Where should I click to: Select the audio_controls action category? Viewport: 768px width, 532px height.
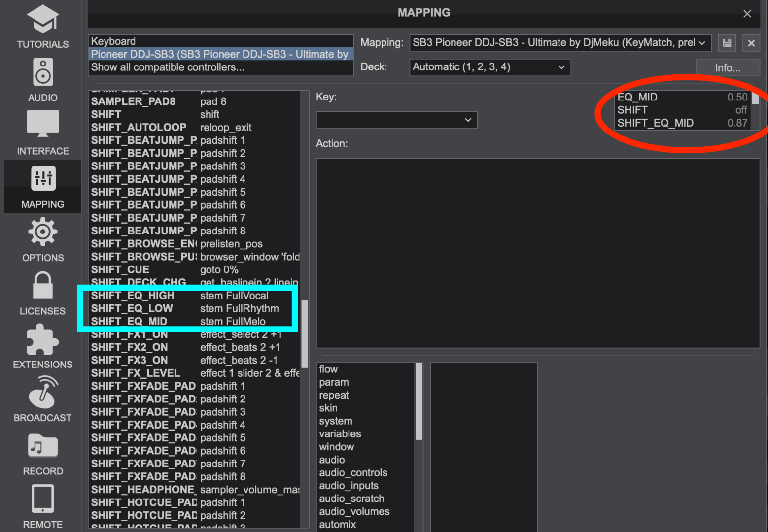(x=353, y=473)
